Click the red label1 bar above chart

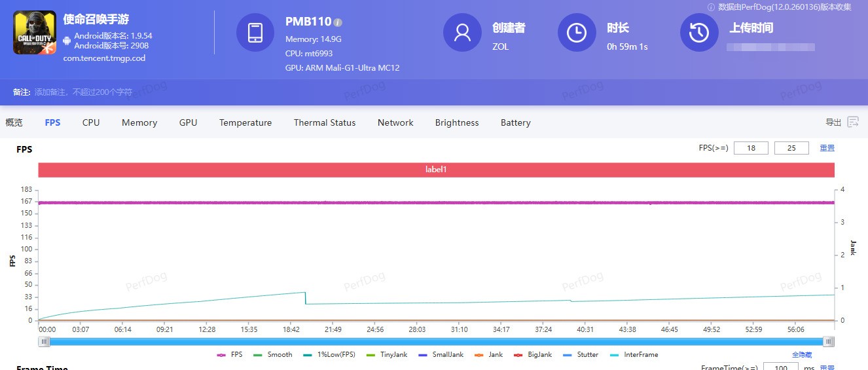436,170
